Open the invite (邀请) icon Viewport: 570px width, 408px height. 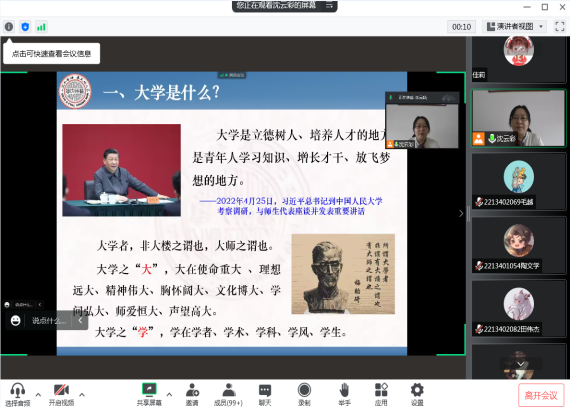click(192, 394)
